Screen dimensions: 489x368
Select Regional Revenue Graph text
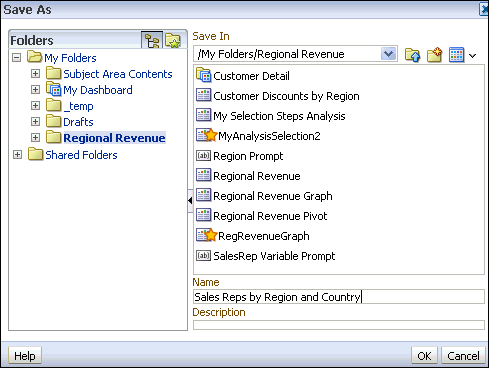273,196
